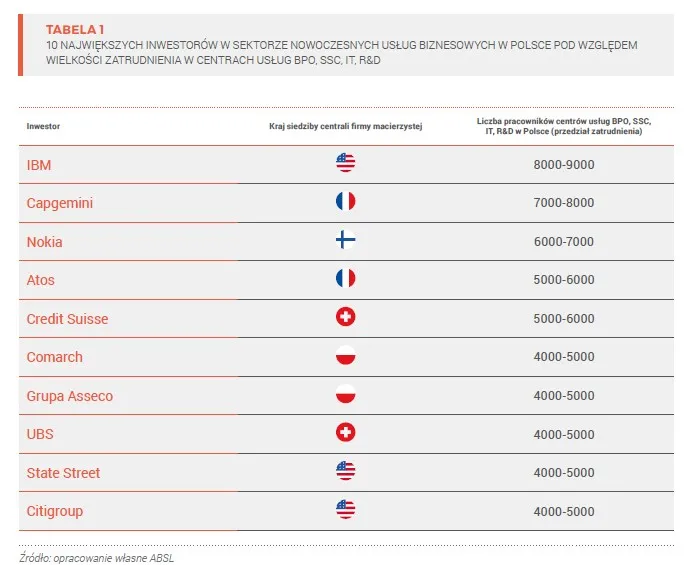Click the US flag beside State Street
This screenshot has height=565, width=699.
pyautogui.click(x=346, y=472)
